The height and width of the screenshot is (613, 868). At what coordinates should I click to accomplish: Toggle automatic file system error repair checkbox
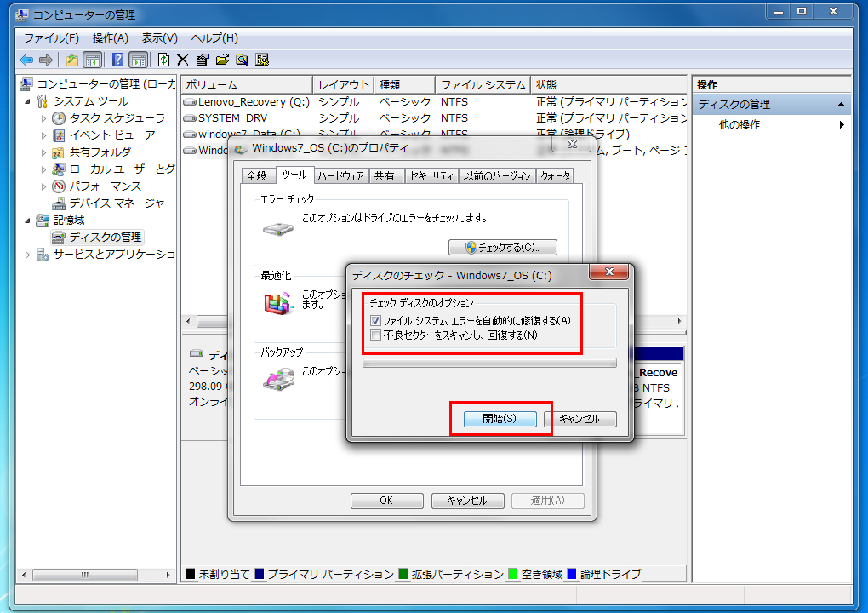click(x=376, y=321)
